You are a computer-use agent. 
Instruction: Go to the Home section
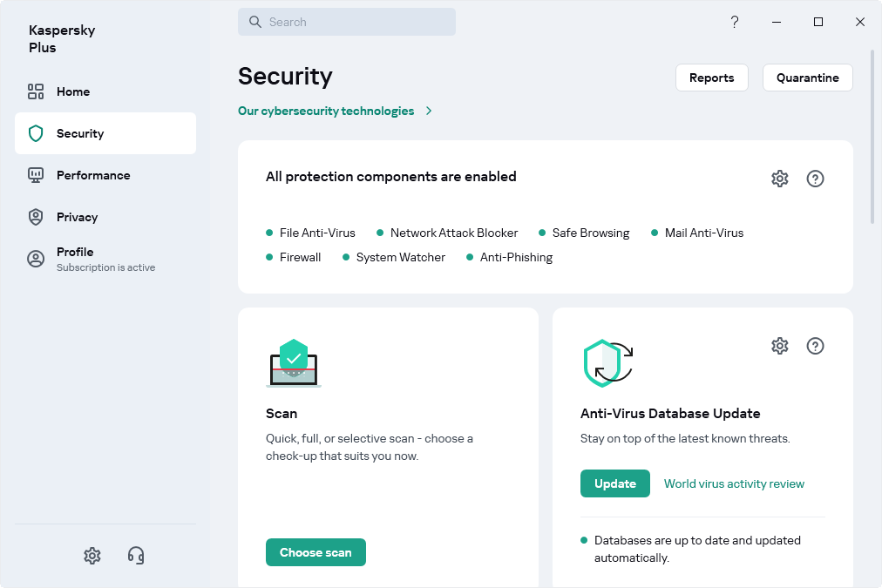tap(73, 91)
